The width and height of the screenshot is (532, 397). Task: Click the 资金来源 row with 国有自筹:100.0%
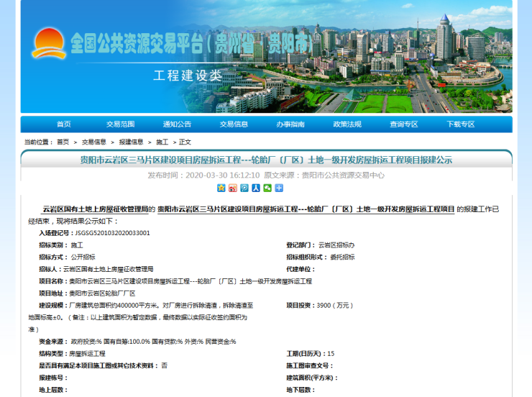pyautogui.click(x=137, y=342)
